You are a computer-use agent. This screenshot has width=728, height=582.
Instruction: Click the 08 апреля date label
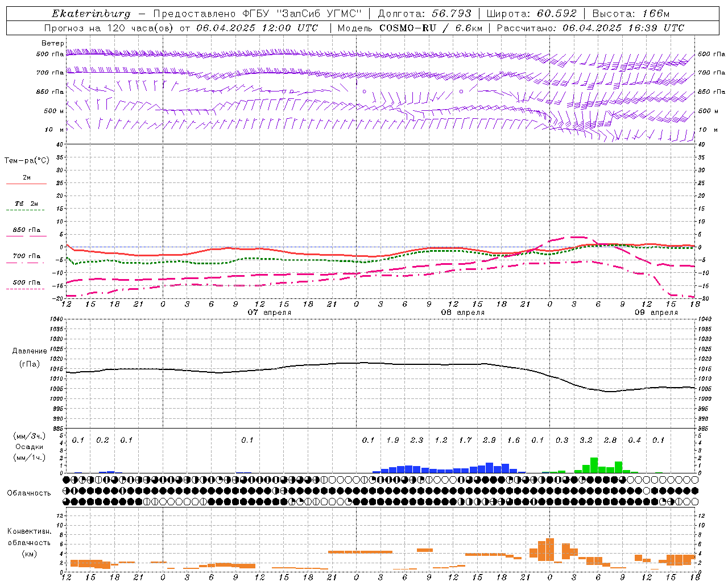[463, 312]
